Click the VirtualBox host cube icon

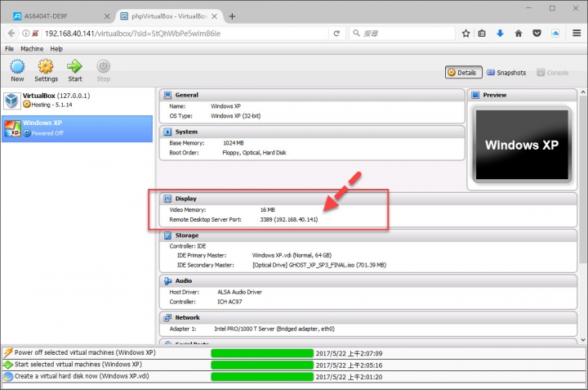[11, 101]
